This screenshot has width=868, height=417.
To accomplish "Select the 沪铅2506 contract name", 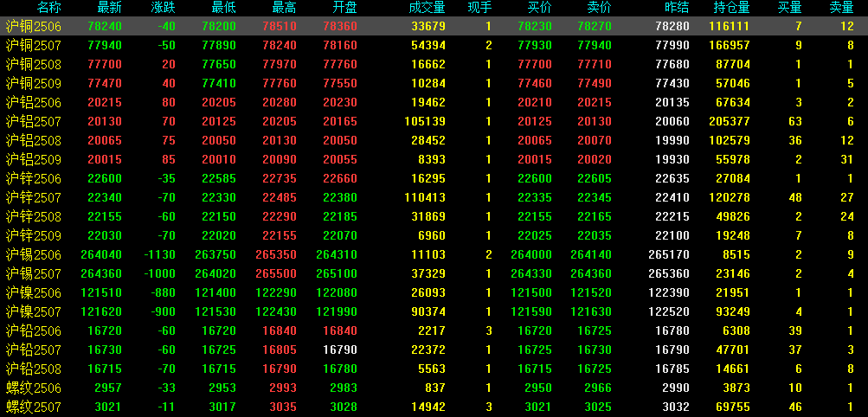I will pos(33,330).
